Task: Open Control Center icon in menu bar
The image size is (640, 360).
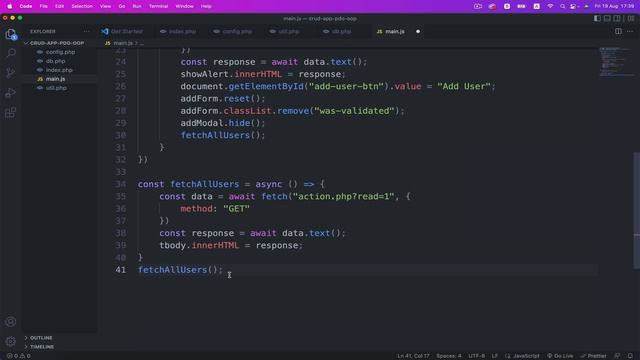Action: 573,6
